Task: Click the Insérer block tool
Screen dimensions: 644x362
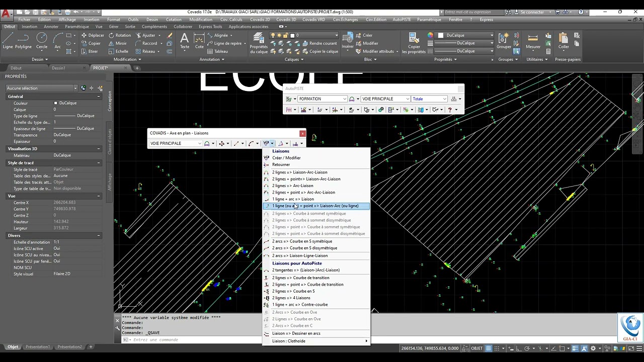Action: coord(348,41)
